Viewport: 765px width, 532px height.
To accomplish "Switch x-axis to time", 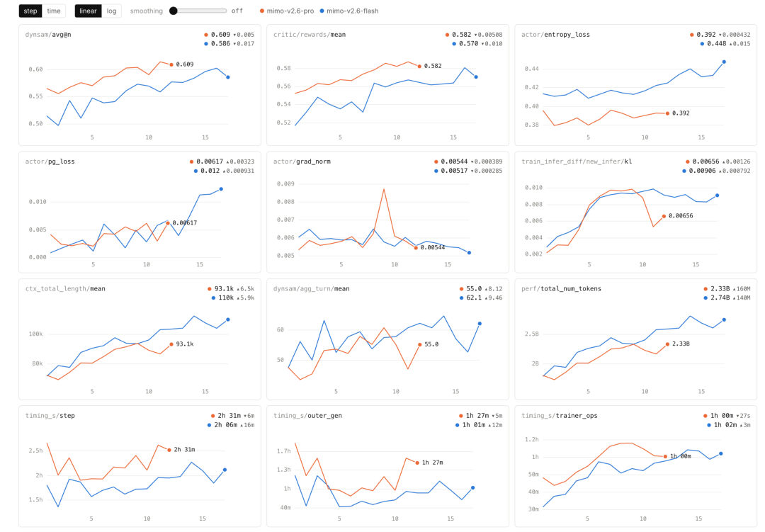I will [x=54, y=11].
